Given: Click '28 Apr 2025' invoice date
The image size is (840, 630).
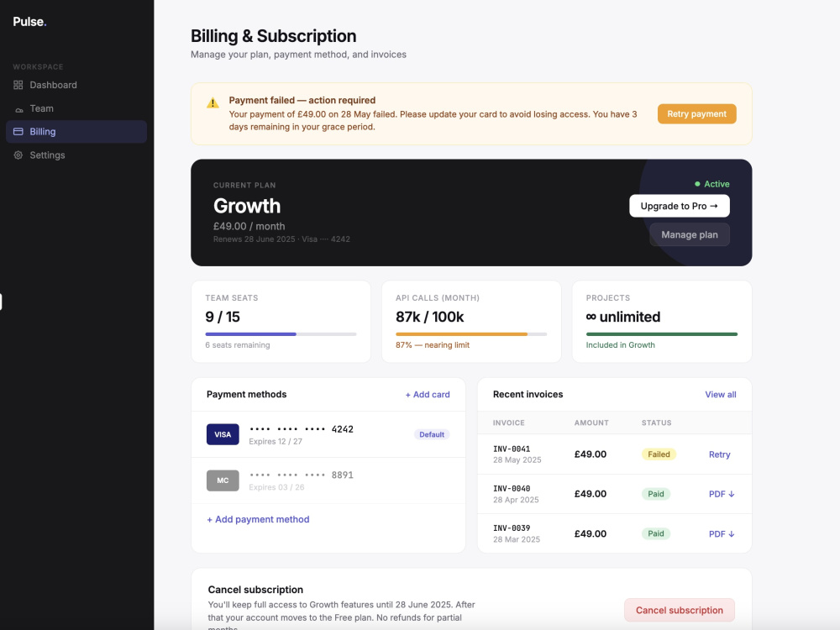Looking at the screenshot, I should (516, 500).
